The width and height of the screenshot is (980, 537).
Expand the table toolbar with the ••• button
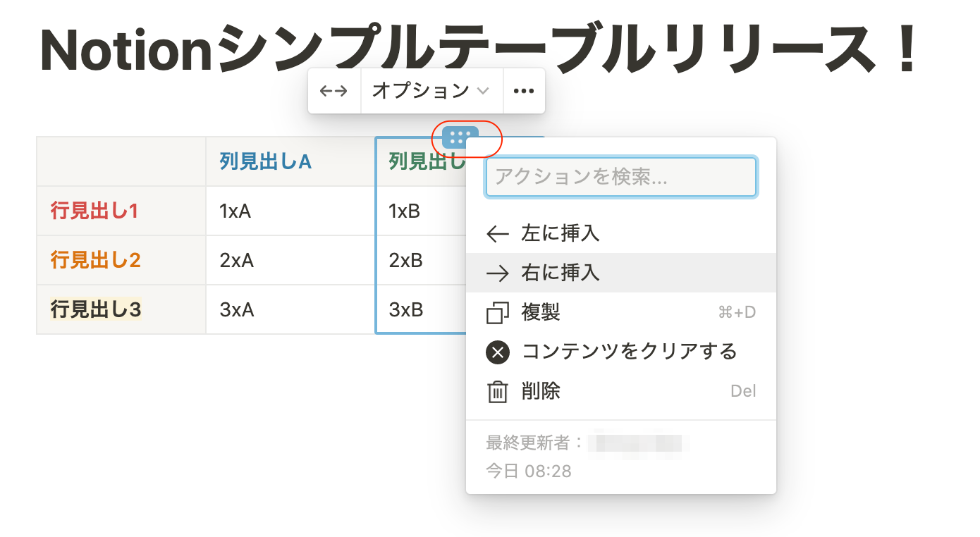pos(524,90)
